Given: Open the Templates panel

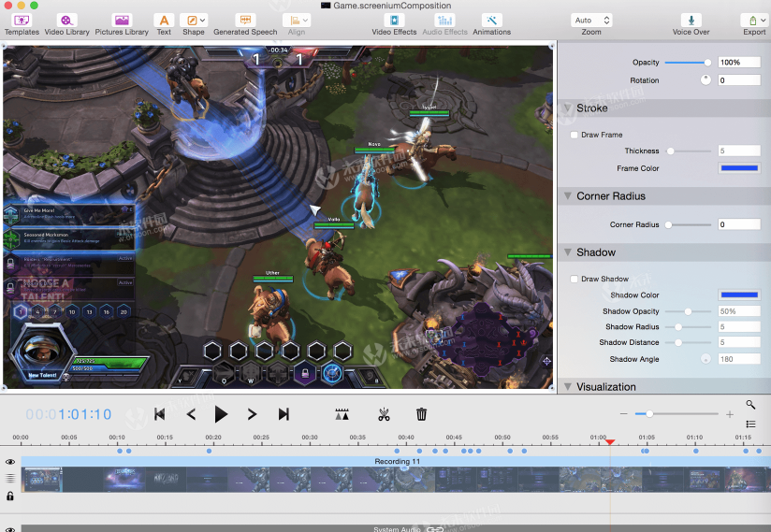Looking at the screenshot, I should [22, 21].
